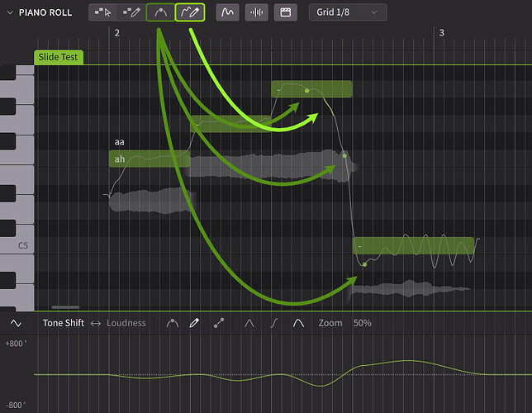Click the -800 scale label
This screenshot has width=532, height=413.
tap(15, 406)
